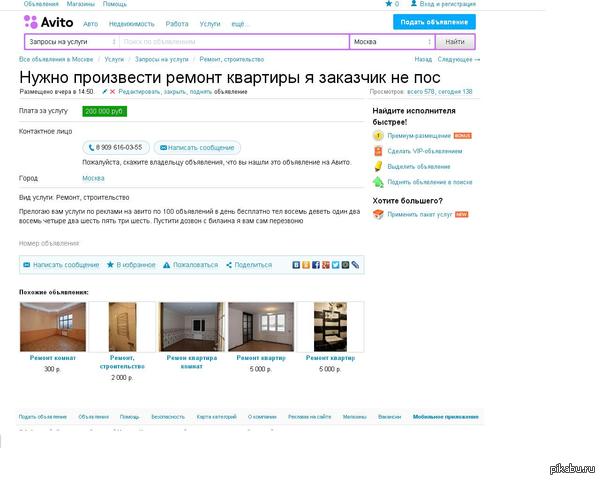Expand the Москва city dropdown
This screenshot has width=600, height=480.
(x=392, y=42)
